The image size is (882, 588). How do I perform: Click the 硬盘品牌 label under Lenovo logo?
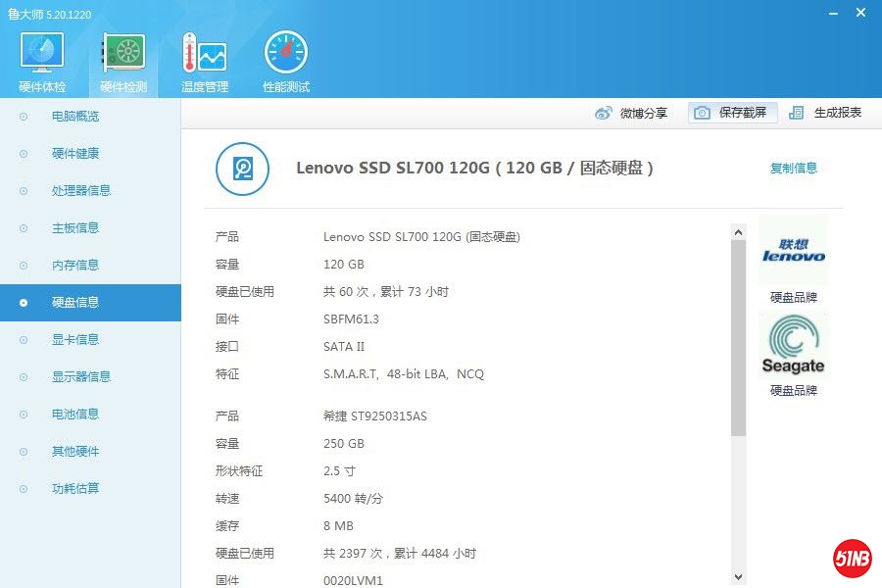pos(793,297)
